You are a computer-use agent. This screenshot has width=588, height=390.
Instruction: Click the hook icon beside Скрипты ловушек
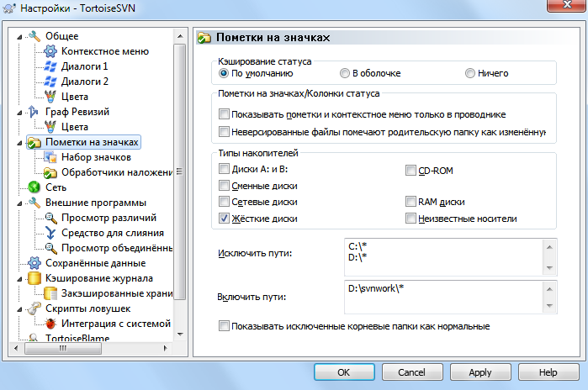click(34, 308)
